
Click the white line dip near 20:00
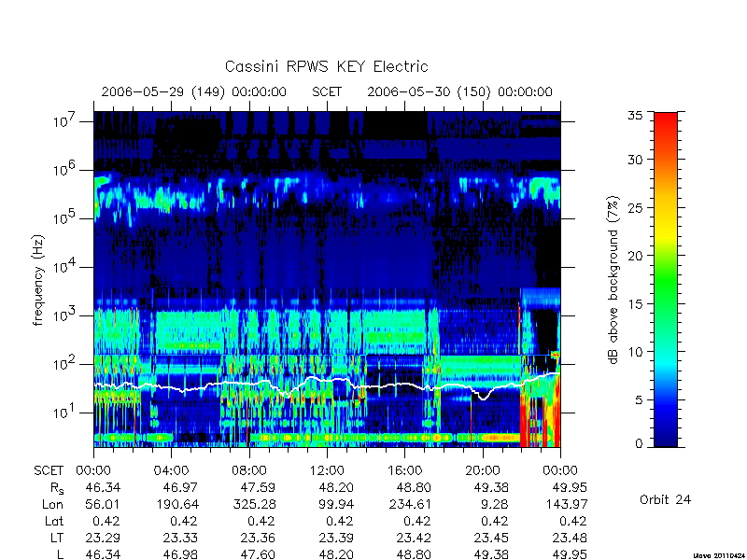tap(483, 395)
